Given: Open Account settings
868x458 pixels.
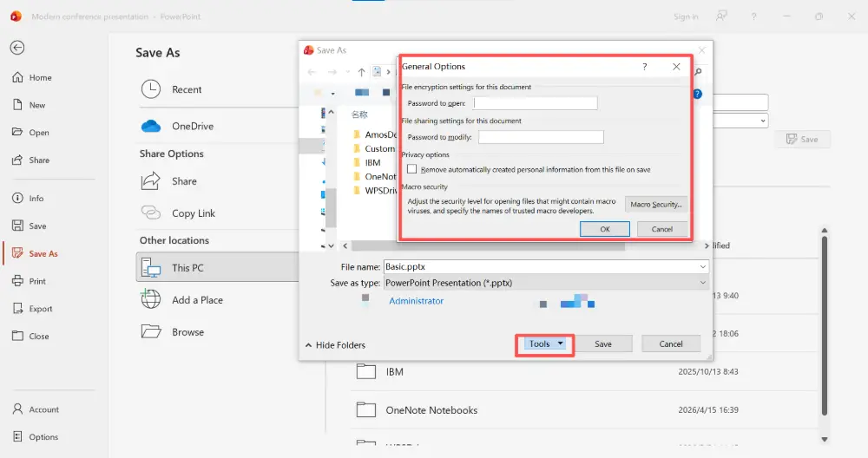Looking at the screenshot, I should 36,409.
